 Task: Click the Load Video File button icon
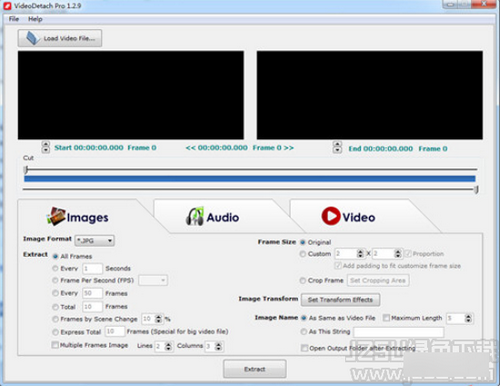pos(33,38)
